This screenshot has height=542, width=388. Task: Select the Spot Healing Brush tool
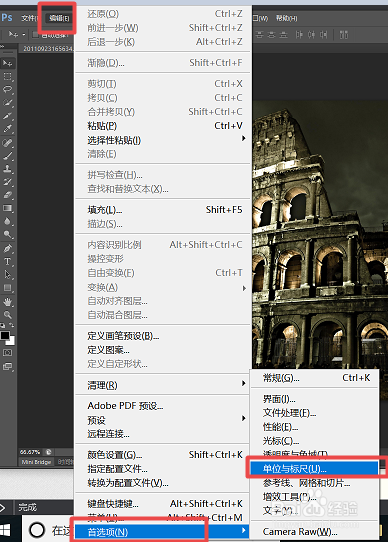click(x=7, y=142)
